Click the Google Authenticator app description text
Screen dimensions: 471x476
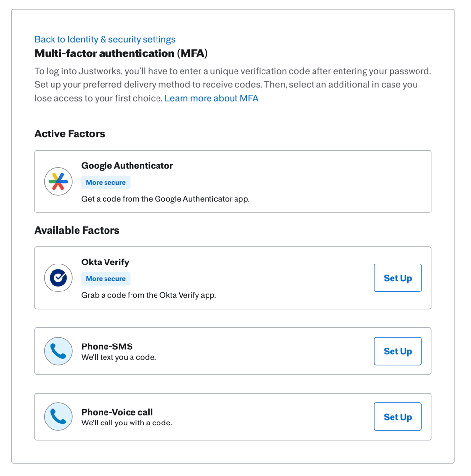[x=165, y=199]
